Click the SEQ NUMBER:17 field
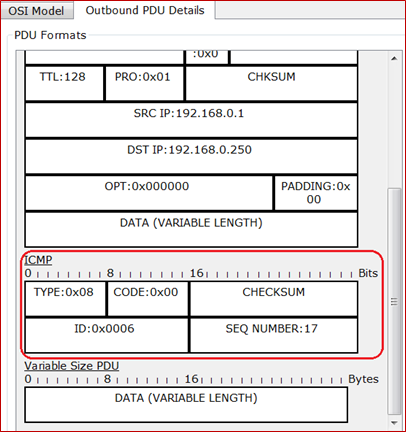 tap(274, 335)
